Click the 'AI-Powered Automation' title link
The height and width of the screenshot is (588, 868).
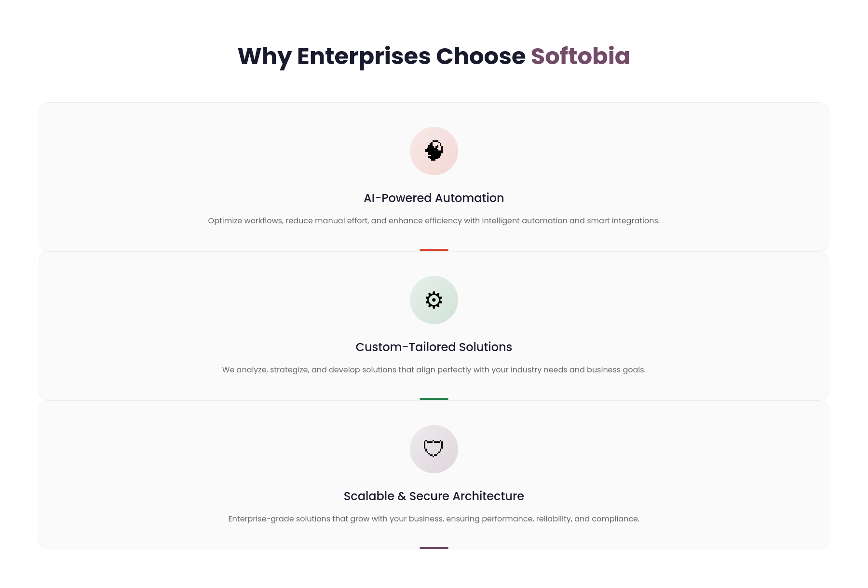tap(434, 197)
